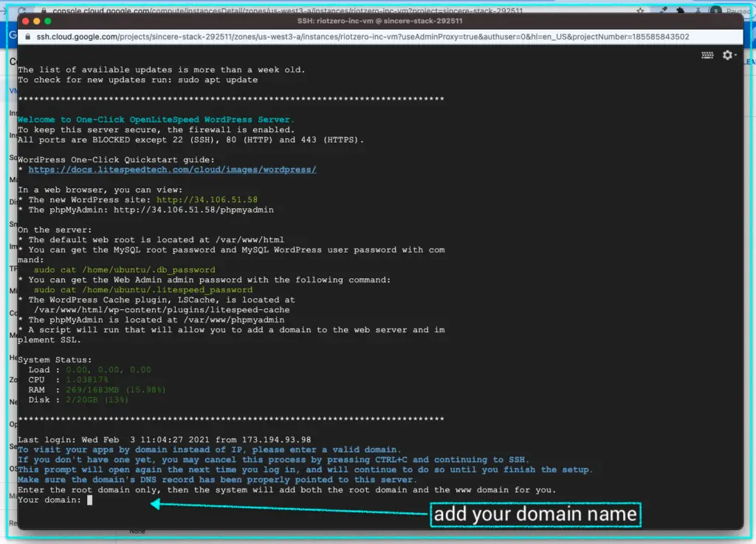Open the SSH settings gear menu
Image resolution: width=756 pixels, height=544 pixels.
coord(729,55)
